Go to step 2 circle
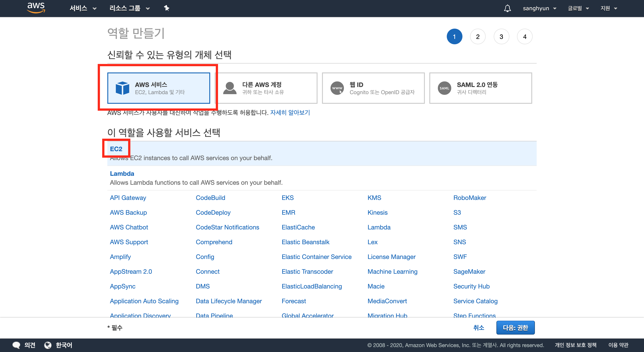Screen dimensions: 644x352 pyautogui.click(x=477, y=37)
